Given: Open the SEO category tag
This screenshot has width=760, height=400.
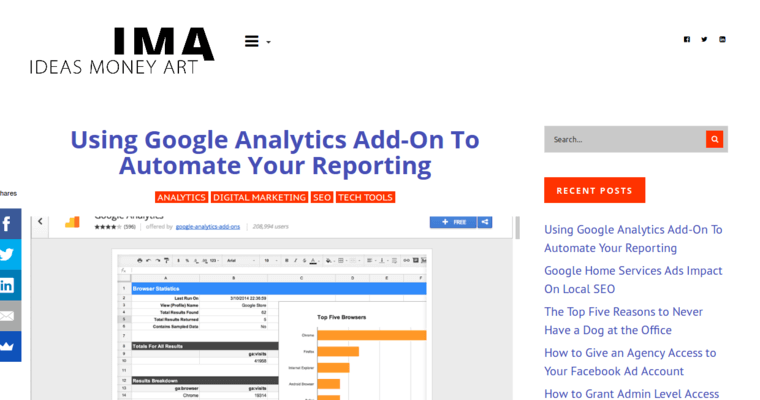Looking at the screenshot, I should pos(322,197).
